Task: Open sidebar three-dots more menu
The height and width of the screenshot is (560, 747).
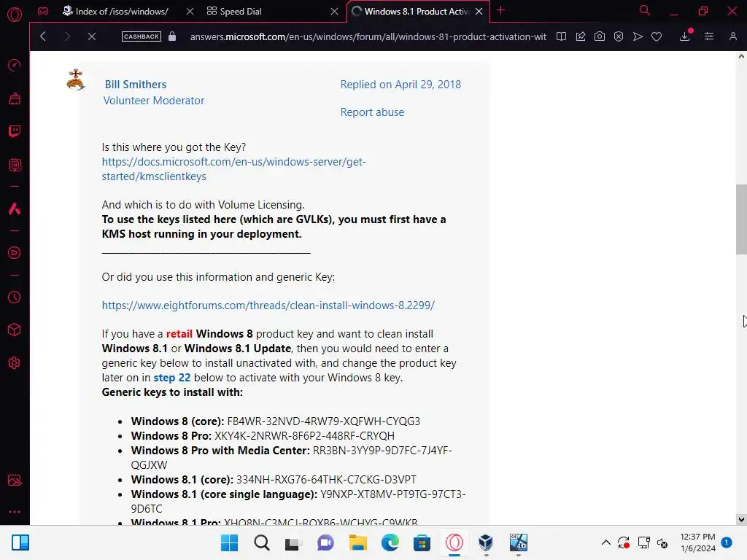Action: 15,512
